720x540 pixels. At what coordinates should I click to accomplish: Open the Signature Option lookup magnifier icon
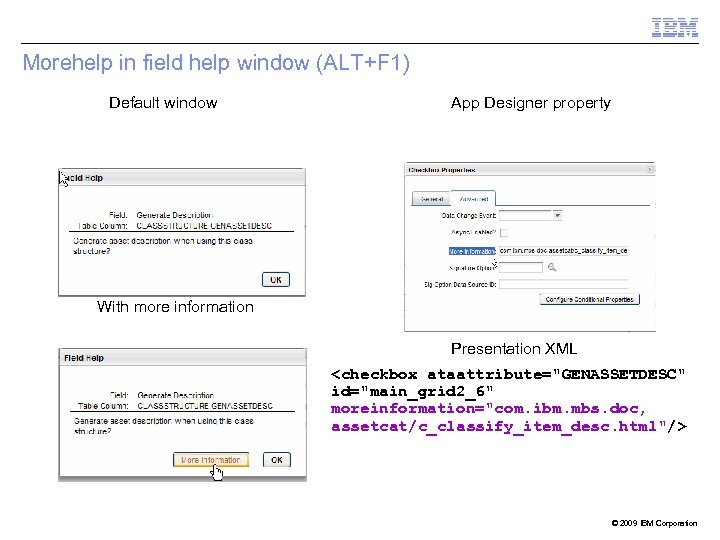552,267
